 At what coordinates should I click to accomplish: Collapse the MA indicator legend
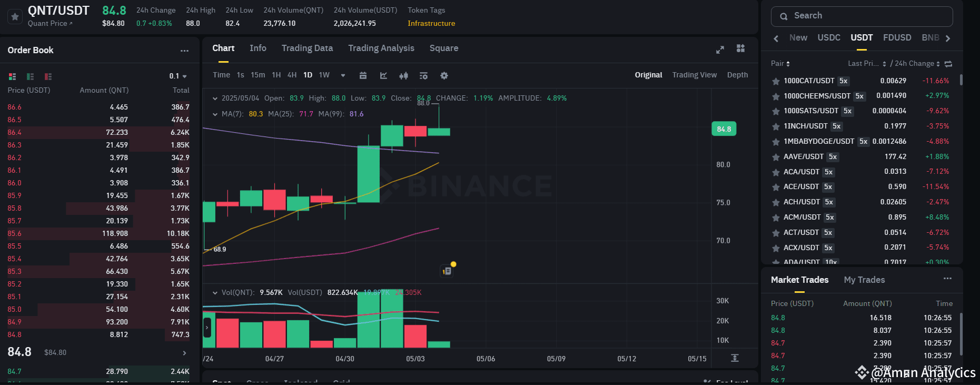215,114
